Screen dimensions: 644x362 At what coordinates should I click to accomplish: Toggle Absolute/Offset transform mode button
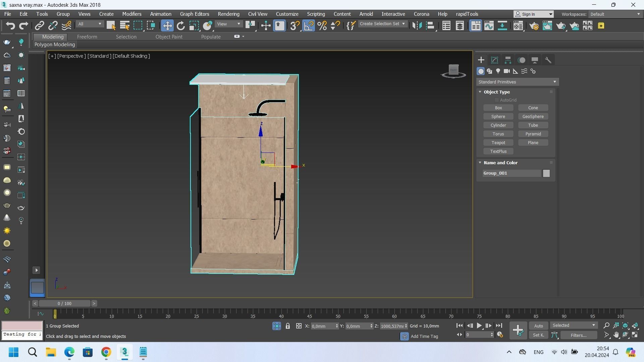(x=299, y=326)
